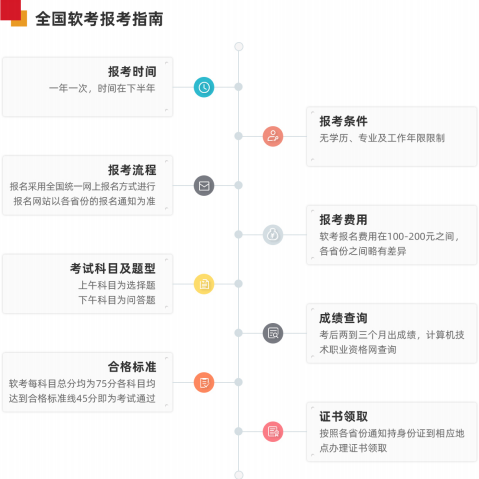Click the orange note icon for 合格标准
Image resolution: width=479 pixels, height=479 pixels.
point(204,382)
